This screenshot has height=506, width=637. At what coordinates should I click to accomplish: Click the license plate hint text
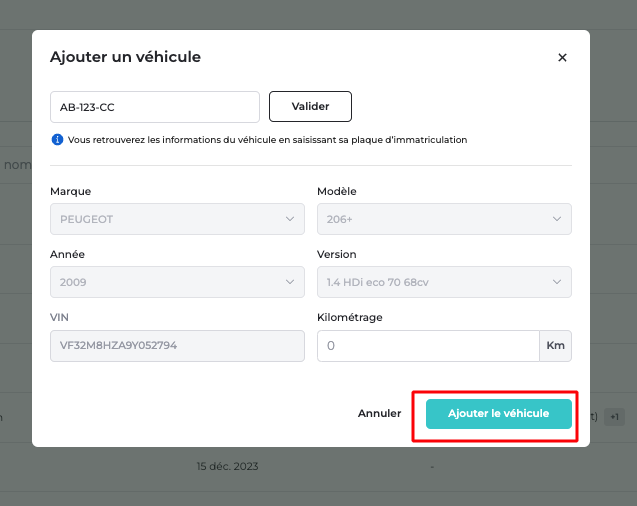pyautogui.click(x=267, y=140)
